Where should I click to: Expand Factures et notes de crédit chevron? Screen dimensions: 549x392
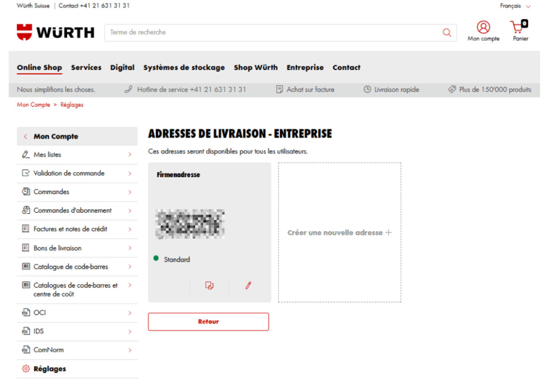pyautogui.click(x=130, y=229)
